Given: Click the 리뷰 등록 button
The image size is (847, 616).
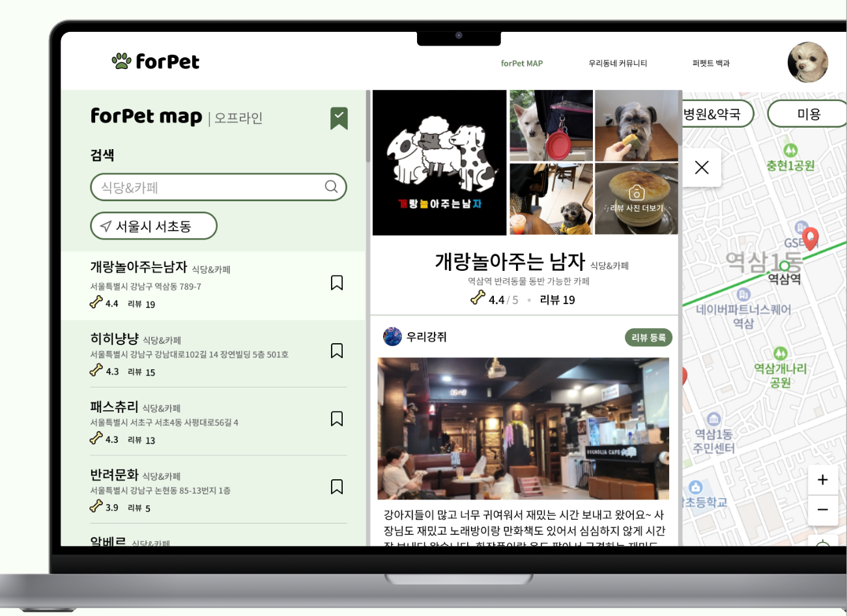Looking at the screenshot, I should coord(648,337).
